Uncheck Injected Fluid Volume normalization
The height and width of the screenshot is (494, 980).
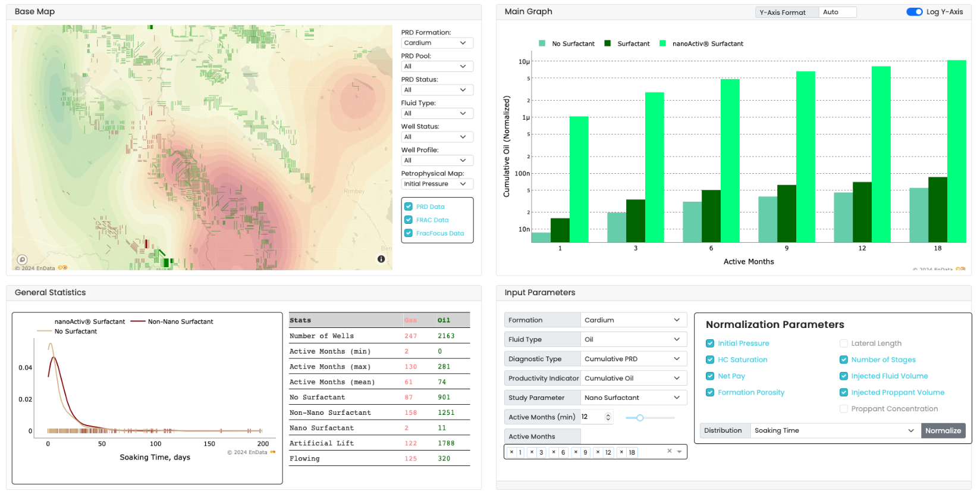[843, 376]
